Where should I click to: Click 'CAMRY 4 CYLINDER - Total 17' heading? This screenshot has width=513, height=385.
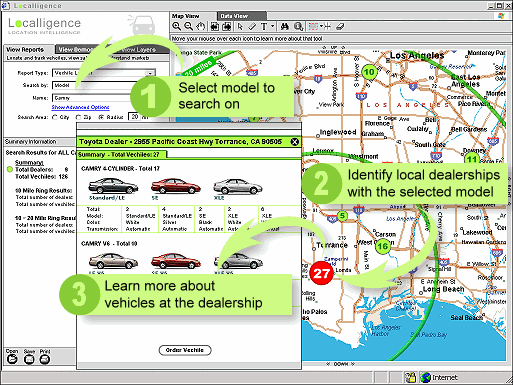[120, 168]
